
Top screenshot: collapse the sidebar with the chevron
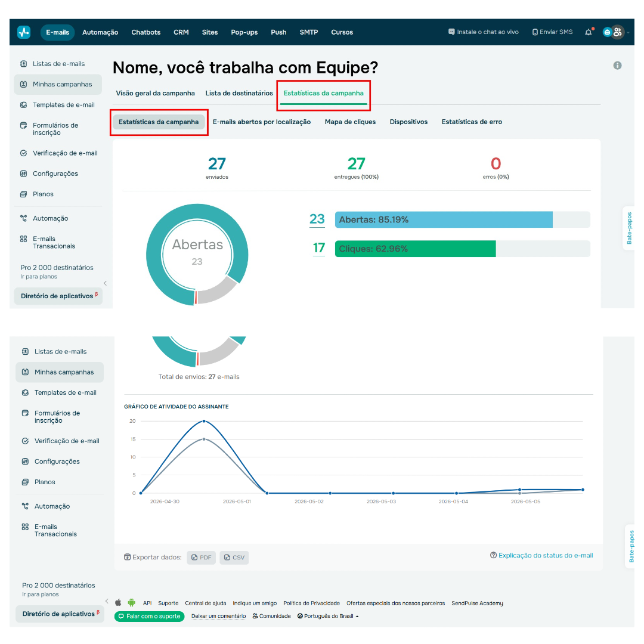click(x=105, y=283)
